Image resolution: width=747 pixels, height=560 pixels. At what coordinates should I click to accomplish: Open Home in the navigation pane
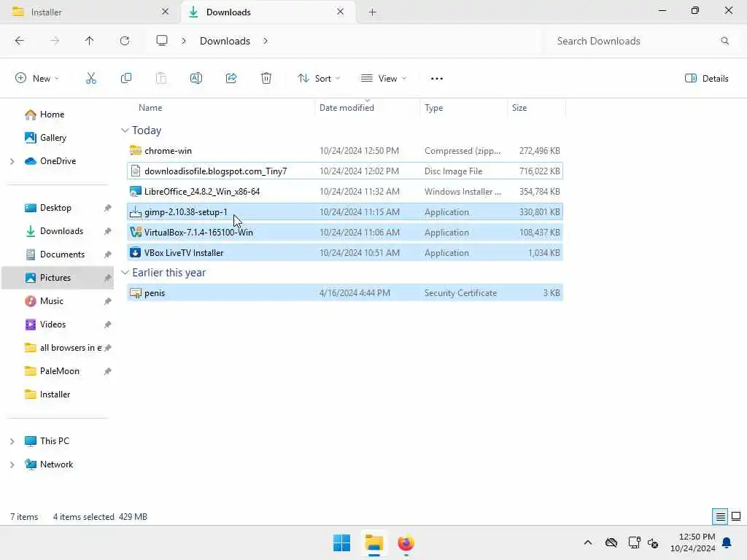coord(52,114)
